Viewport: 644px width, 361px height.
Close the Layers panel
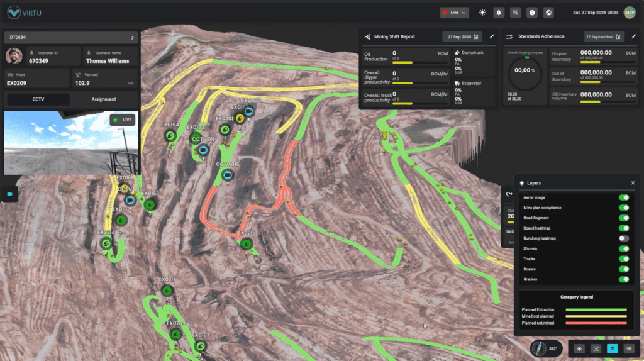(633, 183)
